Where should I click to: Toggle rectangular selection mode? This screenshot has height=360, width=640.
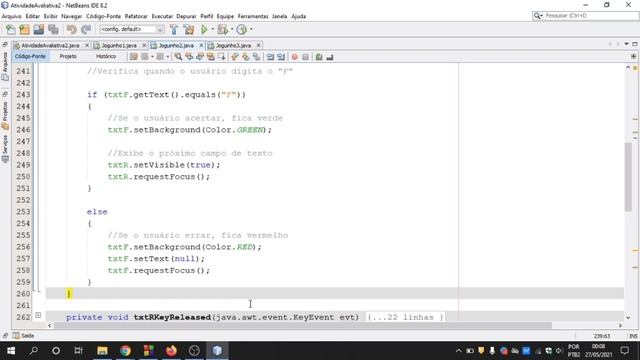click(222, 57)
